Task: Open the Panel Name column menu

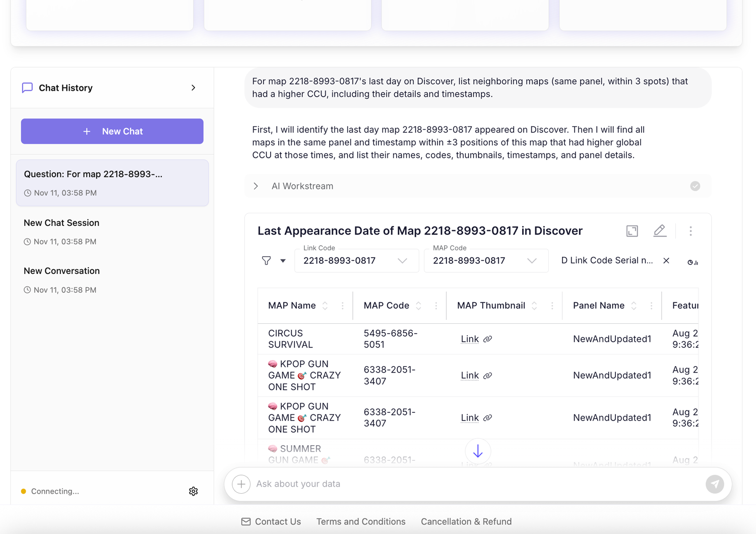Action: 651,306
